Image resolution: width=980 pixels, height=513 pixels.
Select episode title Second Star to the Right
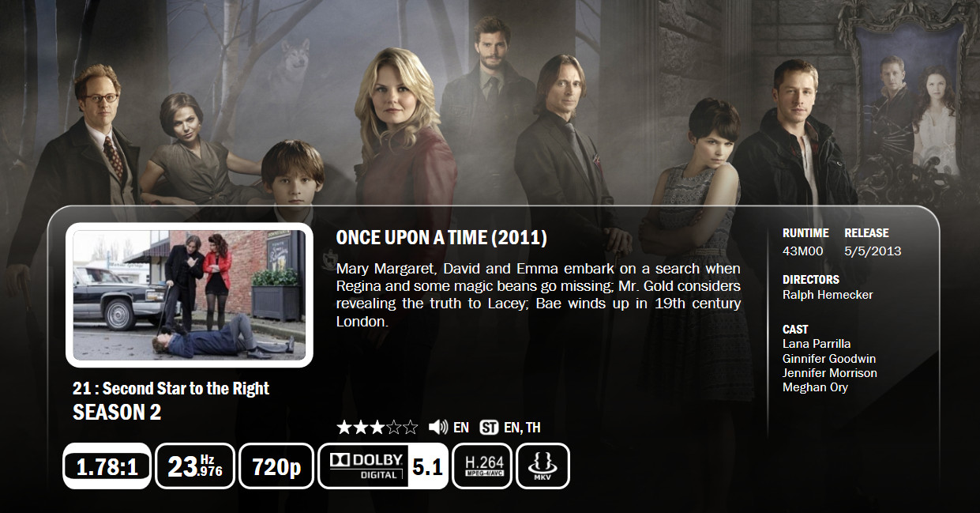click(186, 388)
